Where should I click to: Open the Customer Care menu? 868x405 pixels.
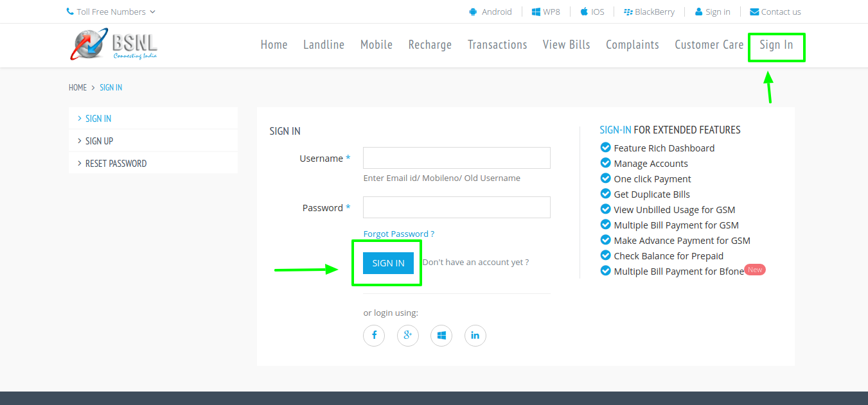[x=709, y=44]
